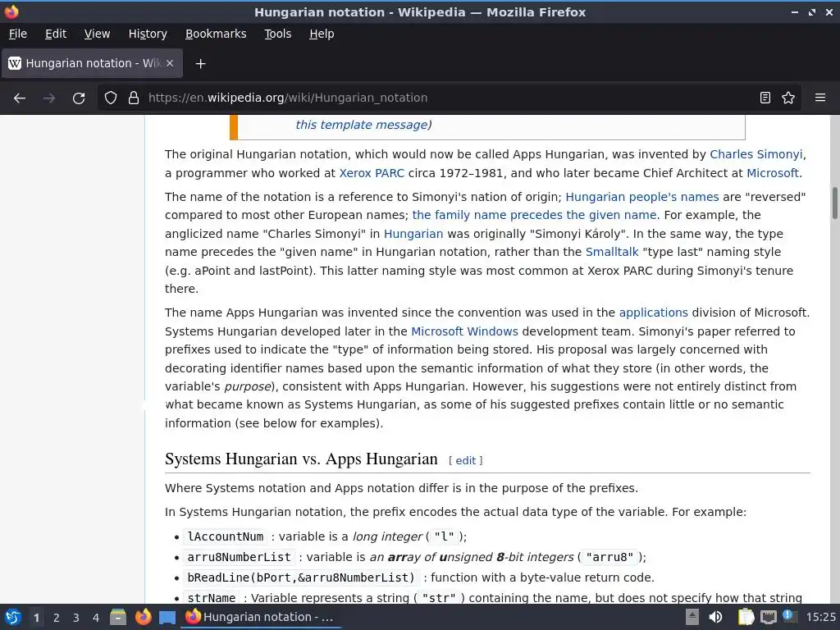Toggle reader view for this article
The image size is (840, 630).
coord(765,98)
